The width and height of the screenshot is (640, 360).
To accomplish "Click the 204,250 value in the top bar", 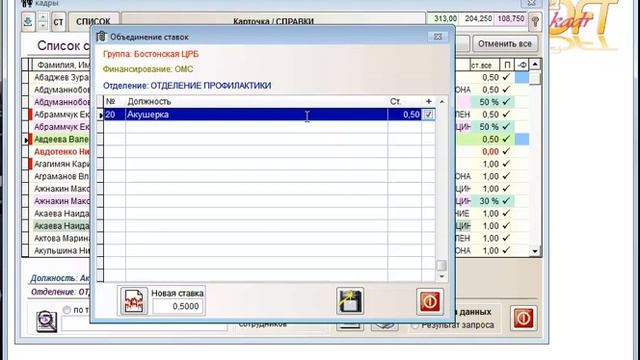I will 478,19.
